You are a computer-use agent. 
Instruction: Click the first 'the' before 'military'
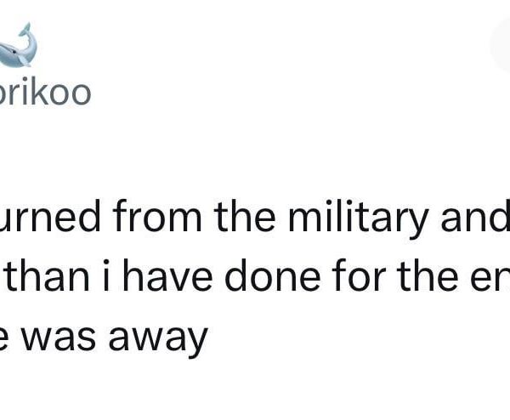(x=245, y=217)
